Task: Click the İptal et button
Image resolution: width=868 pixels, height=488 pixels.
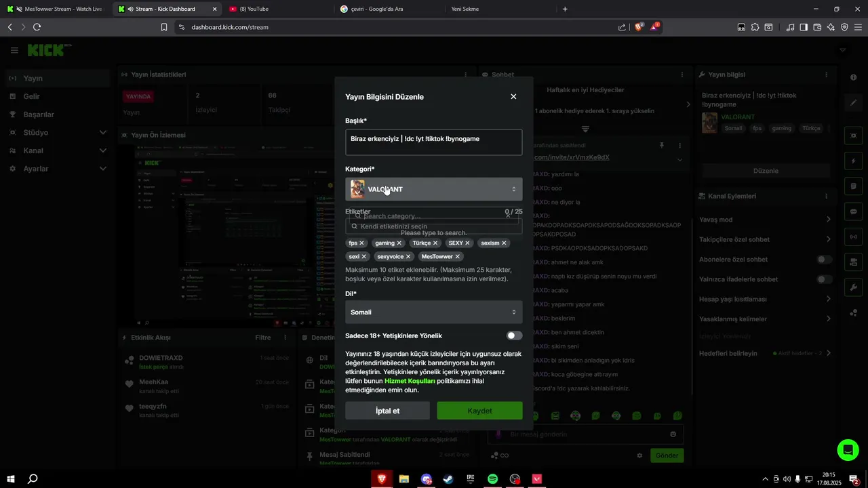Action: click(387, 411)
